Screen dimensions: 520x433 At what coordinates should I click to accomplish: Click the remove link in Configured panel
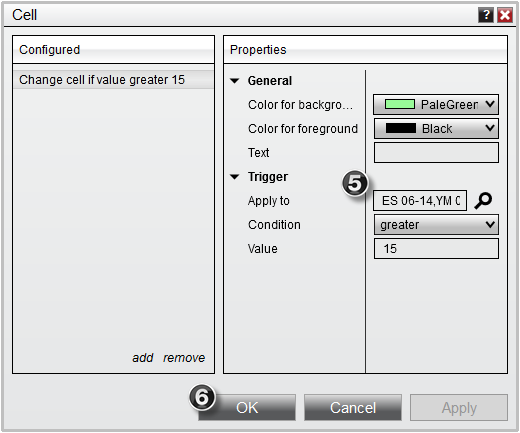(x=184, y=358)
